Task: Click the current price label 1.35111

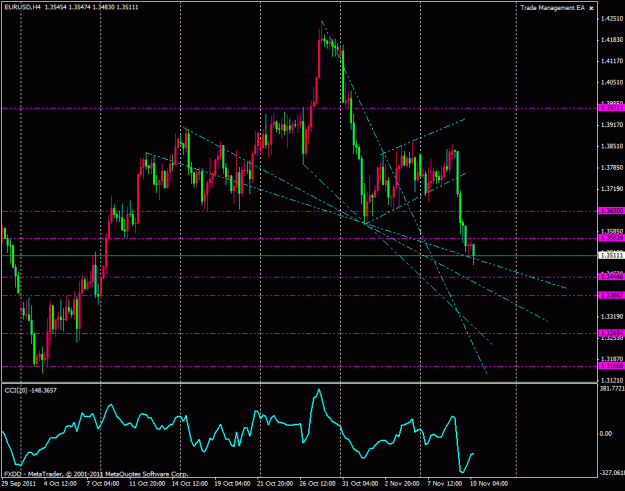Action: pyautogui.click(x=612, y=255)
